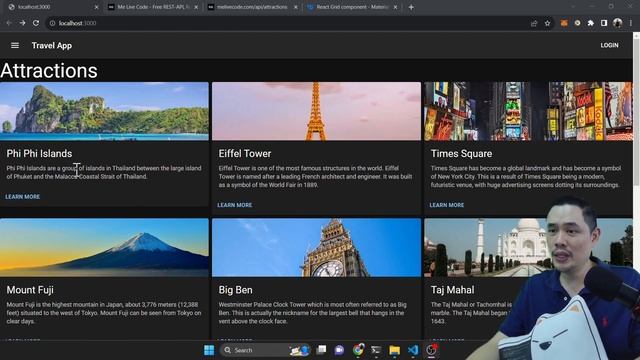Click LEARN MORE under Times Square
640x360 pixels.
[447, 205]
